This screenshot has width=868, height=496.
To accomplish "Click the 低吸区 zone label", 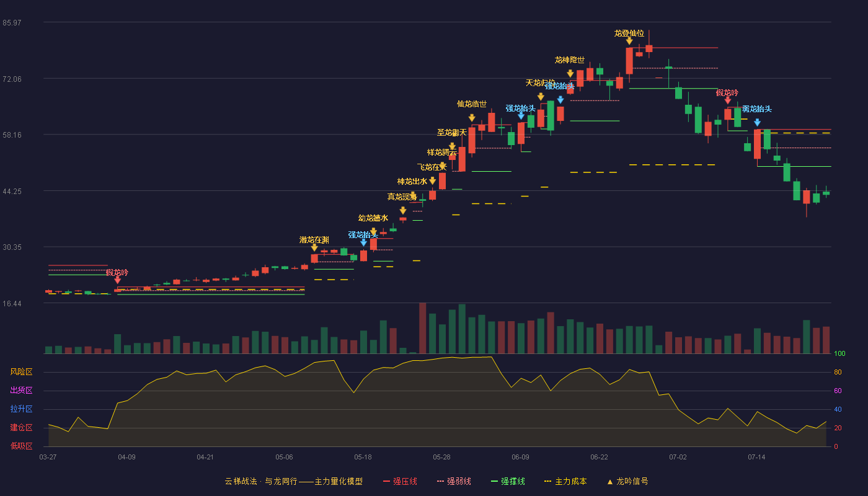I will pos(21,446).
